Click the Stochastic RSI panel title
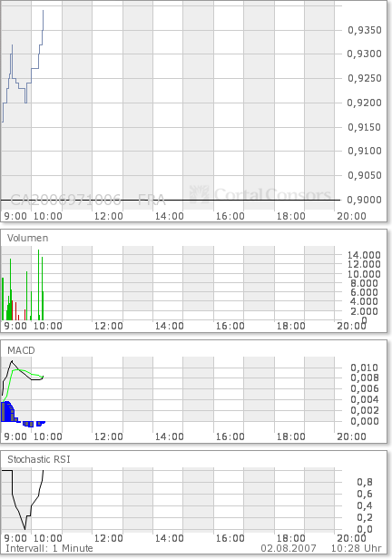 click(39, 459)
